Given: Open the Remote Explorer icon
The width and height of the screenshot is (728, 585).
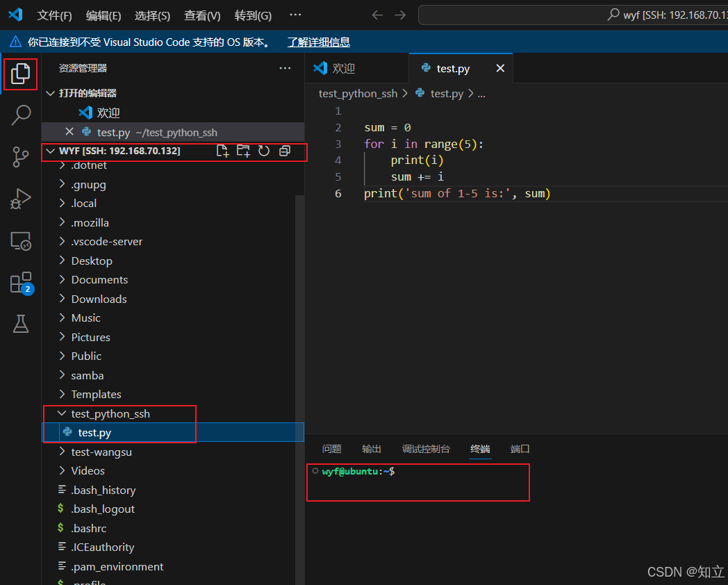Looking at the screenshot, I should click(x=20, y=241).
